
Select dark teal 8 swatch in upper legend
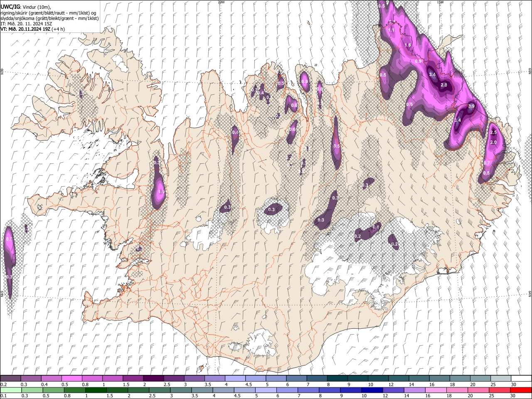click(x=337, y=378)
